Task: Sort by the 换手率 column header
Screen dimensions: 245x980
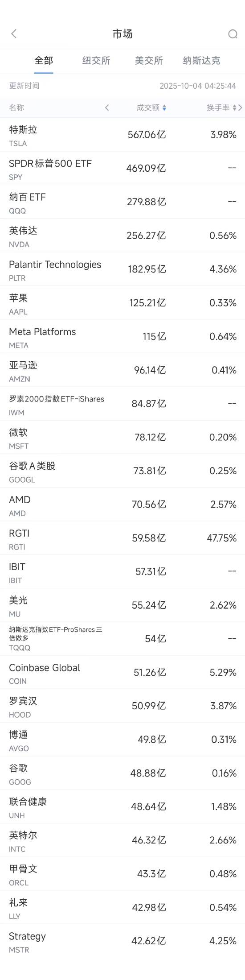Action: pos(218,108)
